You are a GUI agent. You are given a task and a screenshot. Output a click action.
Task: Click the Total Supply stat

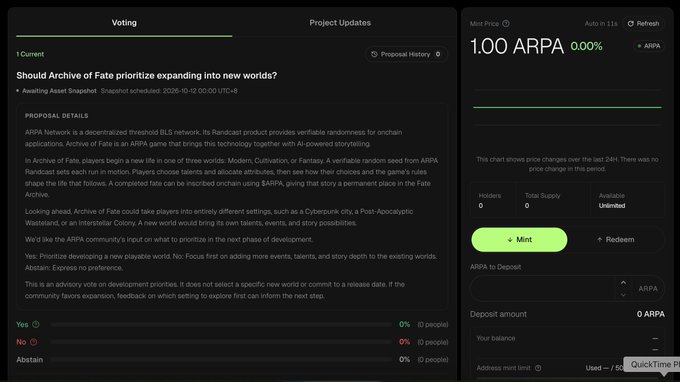click(x=542, y=200)
